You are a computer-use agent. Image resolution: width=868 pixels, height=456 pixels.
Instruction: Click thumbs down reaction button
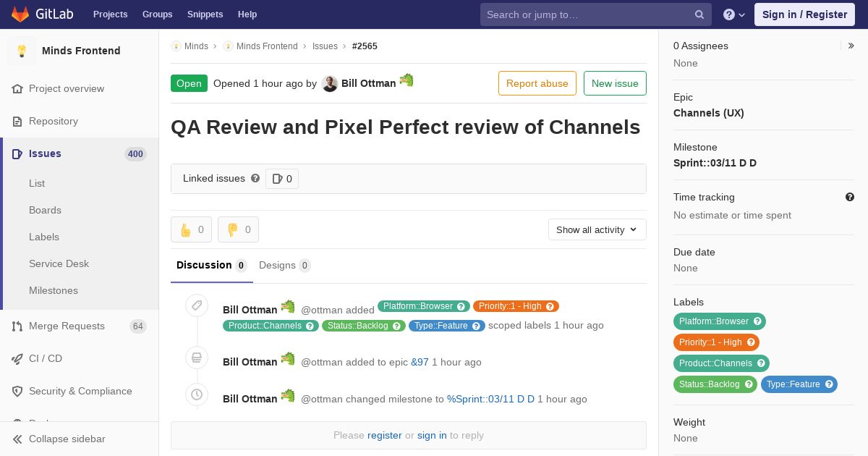[x=238, y=229]
